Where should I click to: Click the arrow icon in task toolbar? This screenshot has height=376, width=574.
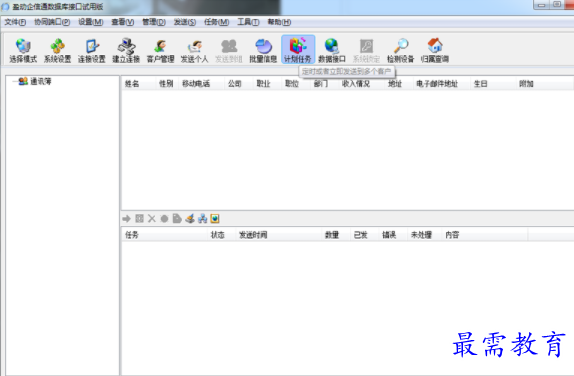tap(127, 219)
